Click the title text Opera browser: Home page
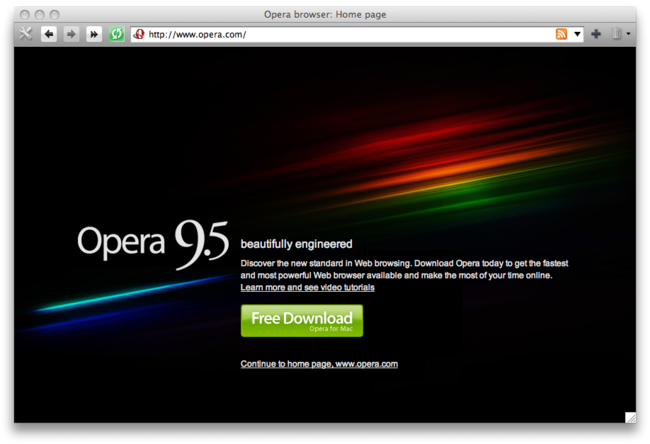Viewport: 650px width, 444px height. pyautogui.click(x=325, y=15)
